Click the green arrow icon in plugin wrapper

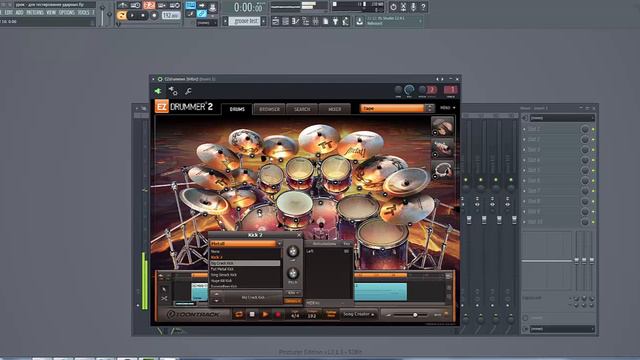158,91
